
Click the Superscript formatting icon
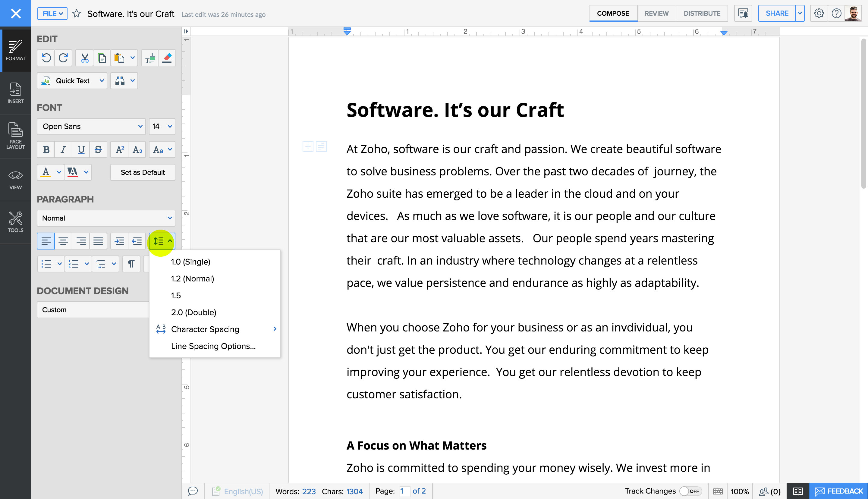click(119, 150)
